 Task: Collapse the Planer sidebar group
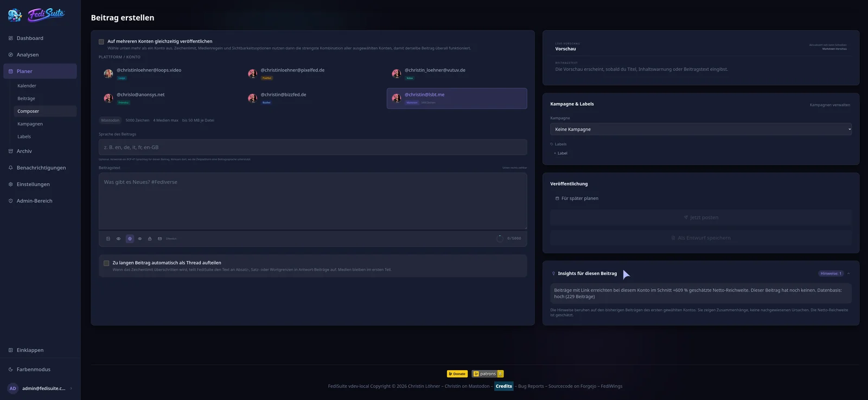pos(40,71)
